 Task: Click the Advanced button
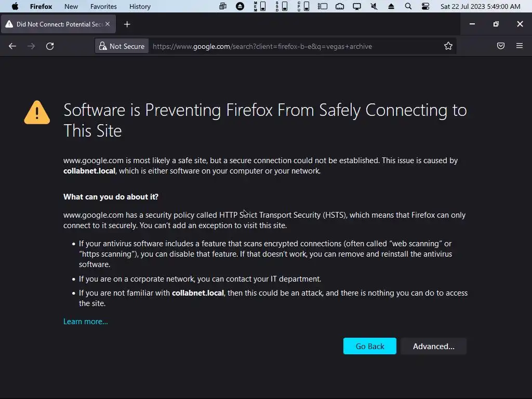(434, 346)
